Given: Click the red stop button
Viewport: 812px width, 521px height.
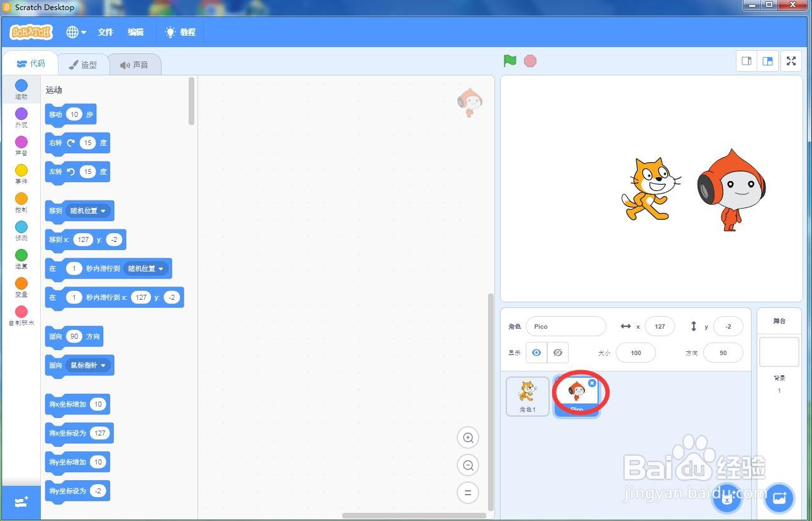Looking at the screenshot, I should 530,61.
